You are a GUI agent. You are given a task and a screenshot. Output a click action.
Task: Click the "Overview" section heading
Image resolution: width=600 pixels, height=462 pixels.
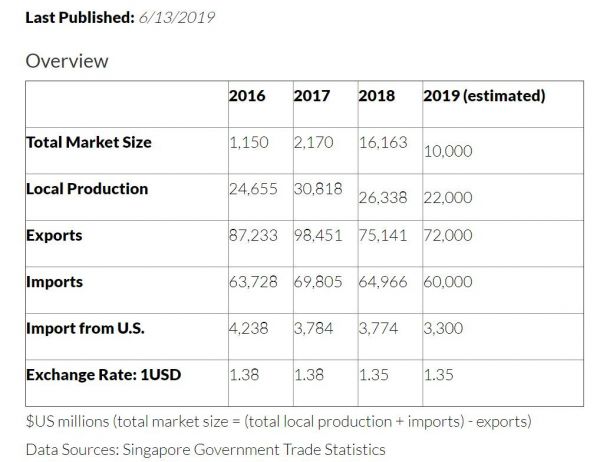67,61
